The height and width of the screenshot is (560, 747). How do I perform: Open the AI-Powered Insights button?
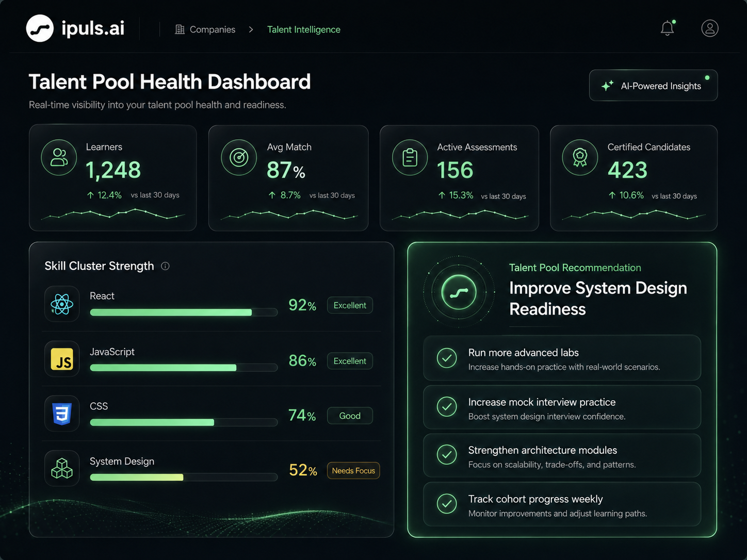tap(653, 86)
